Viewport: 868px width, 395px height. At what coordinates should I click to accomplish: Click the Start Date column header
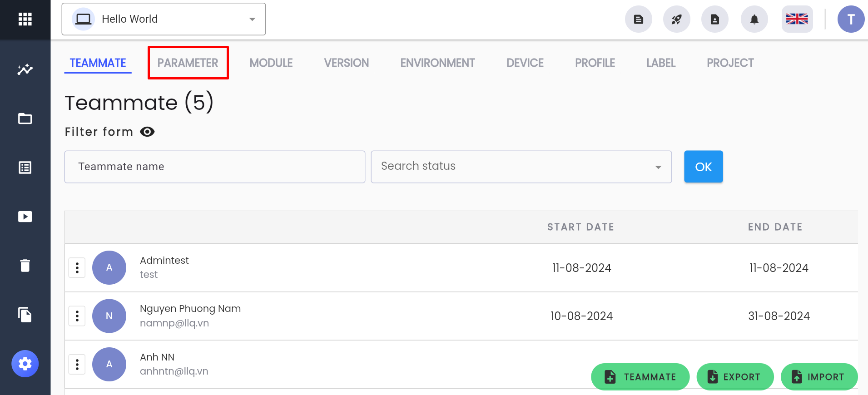click(580, 227)
